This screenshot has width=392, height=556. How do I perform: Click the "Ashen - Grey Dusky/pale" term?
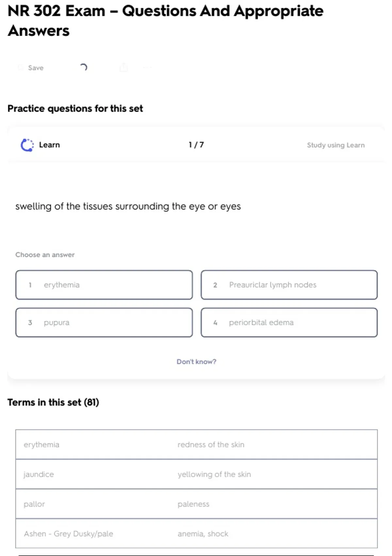68,534
